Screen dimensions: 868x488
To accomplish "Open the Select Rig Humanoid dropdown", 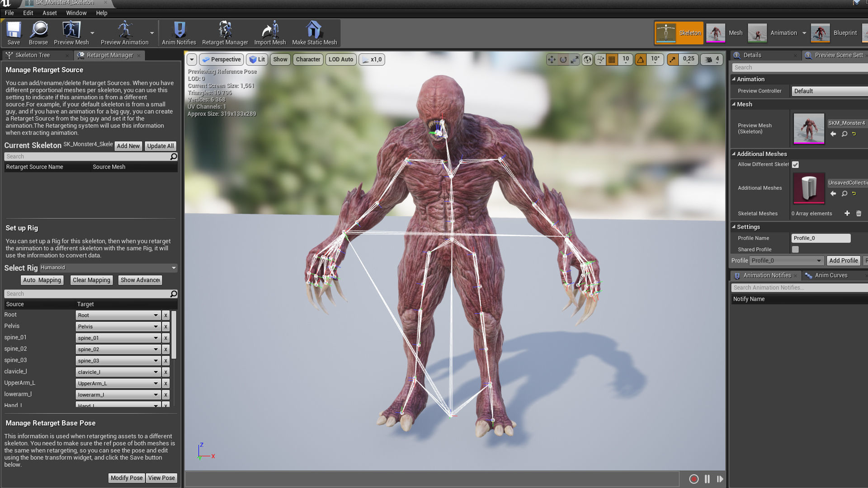I will click(108, 268).
